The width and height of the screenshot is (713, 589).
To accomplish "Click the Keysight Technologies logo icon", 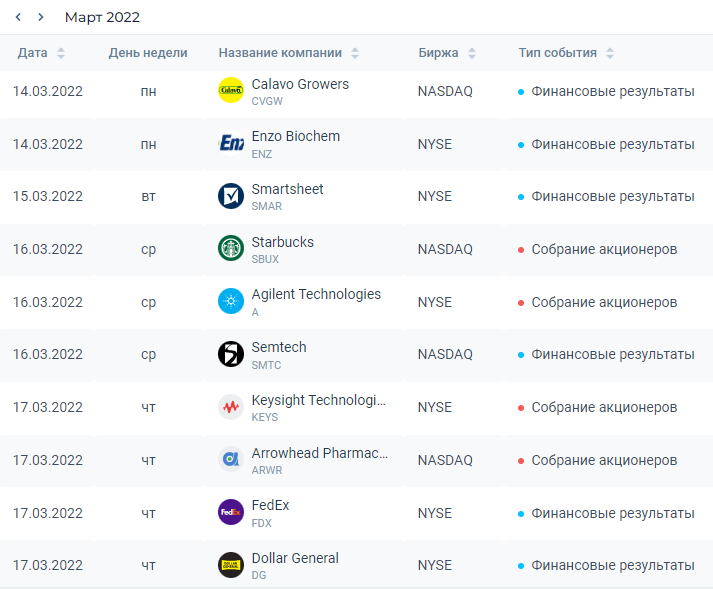I will click(231, 407).
